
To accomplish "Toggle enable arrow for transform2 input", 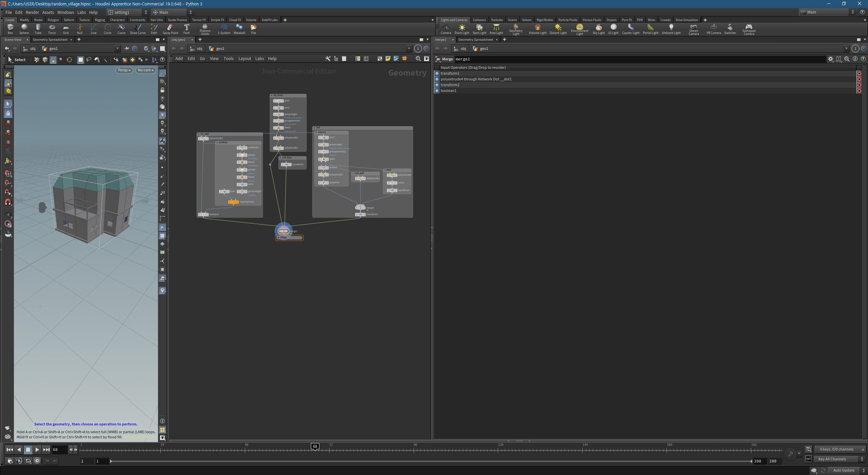I will pos(437,85).
